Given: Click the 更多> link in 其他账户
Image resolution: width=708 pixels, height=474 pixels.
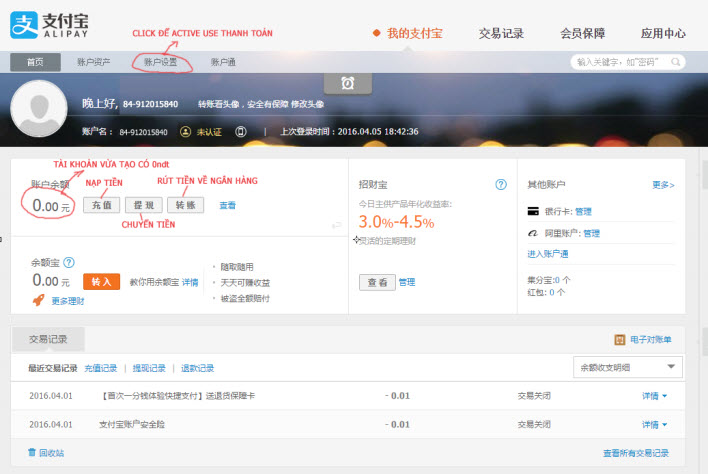Looking at the screenshot, I should coord(663,185).
